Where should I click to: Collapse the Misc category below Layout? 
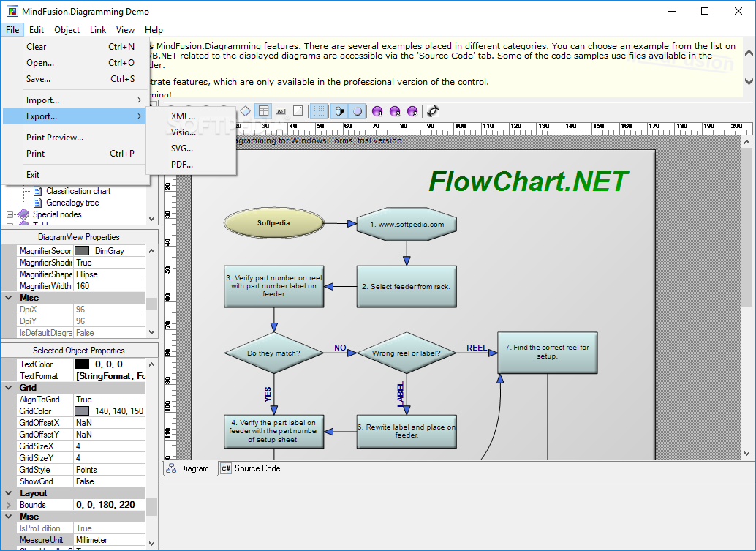pos(9,517)
